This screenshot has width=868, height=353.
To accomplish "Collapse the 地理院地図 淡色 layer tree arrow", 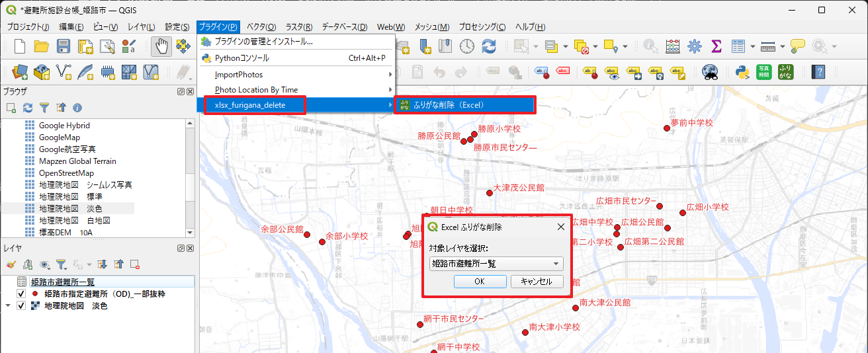I will pyautogui.click(x=8, y=306).
